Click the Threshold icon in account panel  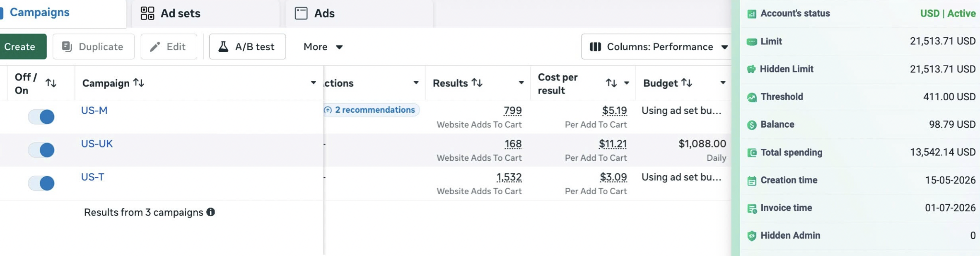point(752,97)
